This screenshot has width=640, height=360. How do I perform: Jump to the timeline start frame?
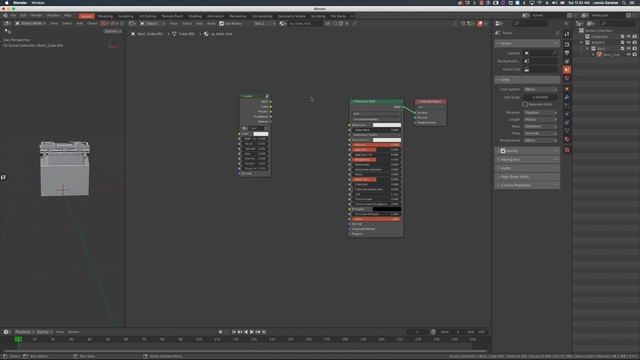coord(234,332)
